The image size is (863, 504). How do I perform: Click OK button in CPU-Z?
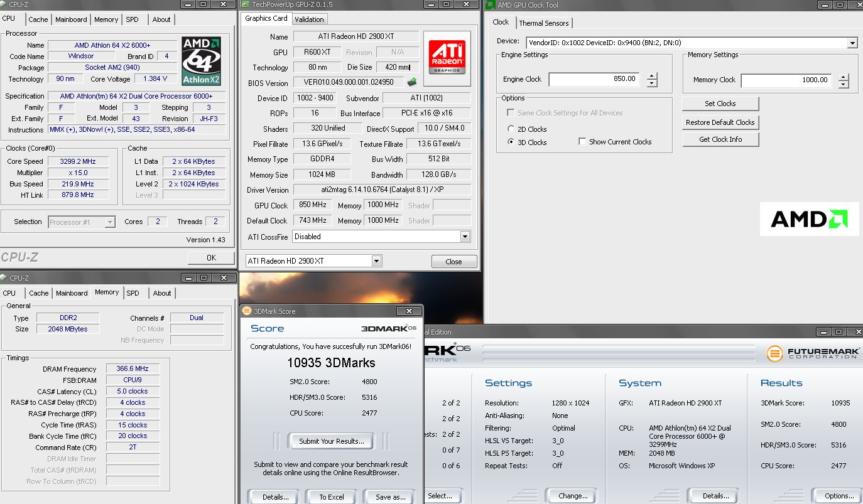(211, 257)
